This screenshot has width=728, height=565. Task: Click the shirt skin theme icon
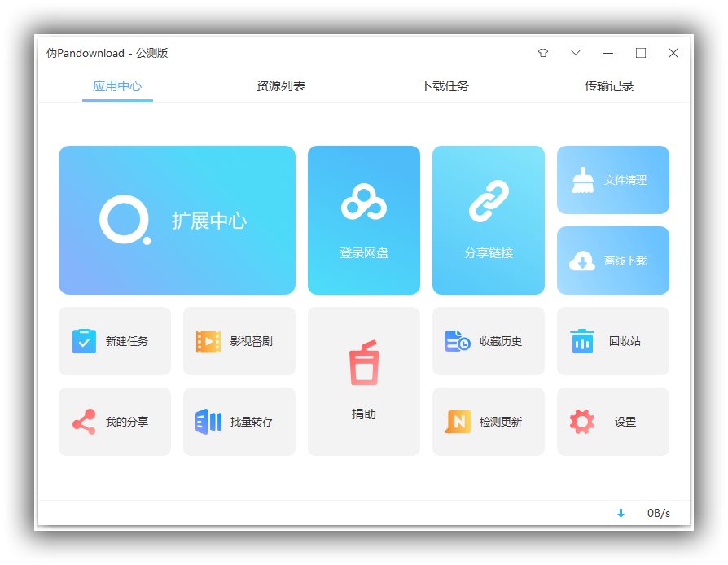[543, 53]
